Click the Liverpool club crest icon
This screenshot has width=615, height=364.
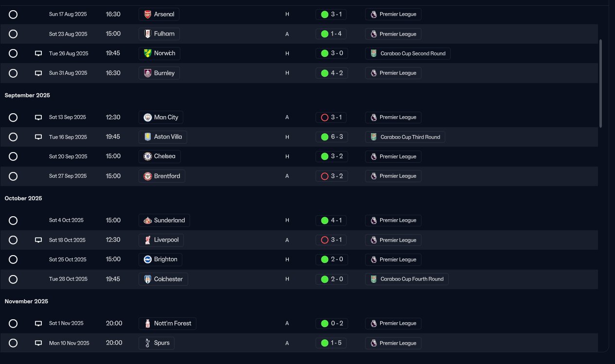[x=148, y=240]
